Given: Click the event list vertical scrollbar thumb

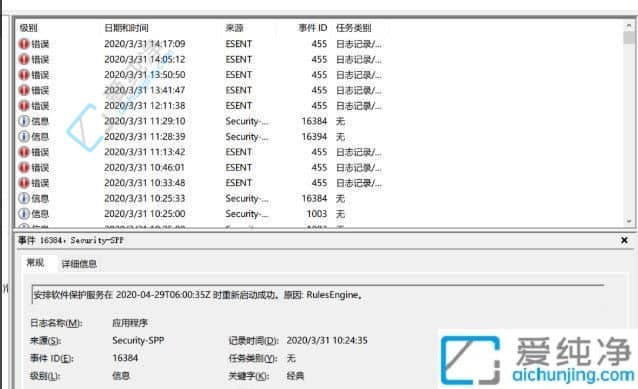Looking at the screenshot, I should pos(629,37).
